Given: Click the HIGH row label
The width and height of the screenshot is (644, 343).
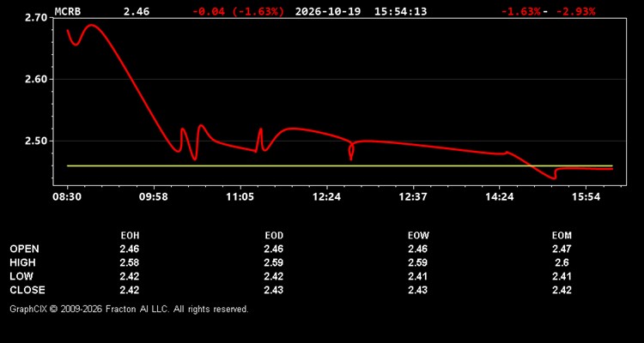Looking at the screenshot, I should point(22,262).
